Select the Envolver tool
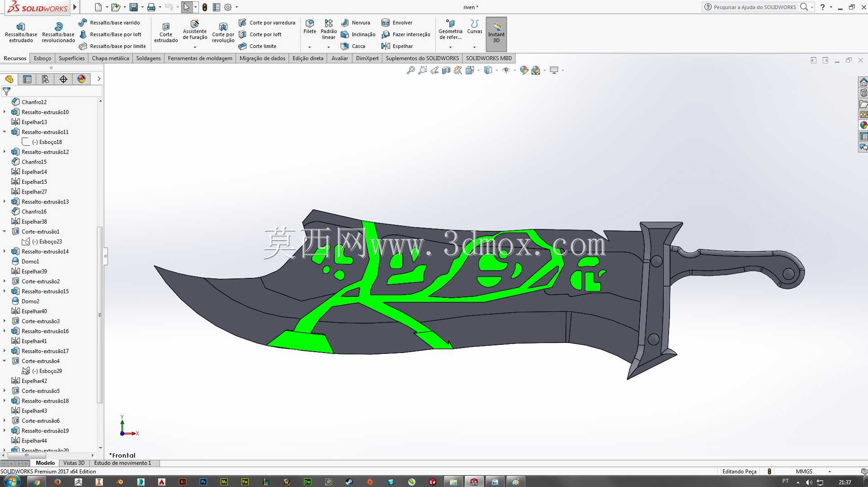868x487 pixels. [397, 23]
